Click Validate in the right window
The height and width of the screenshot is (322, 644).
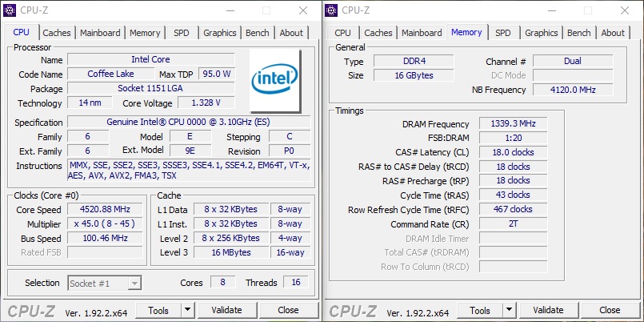548,310
